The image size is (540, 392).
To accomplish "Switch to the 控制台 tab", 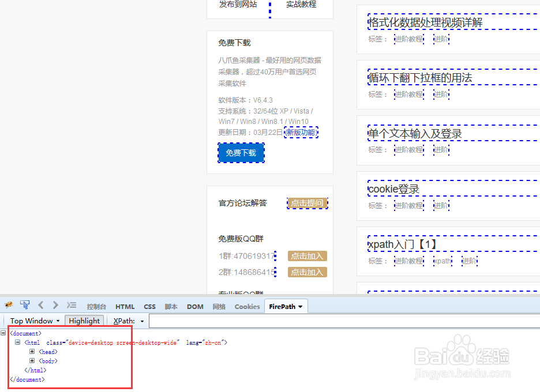I will coord(96,307).
